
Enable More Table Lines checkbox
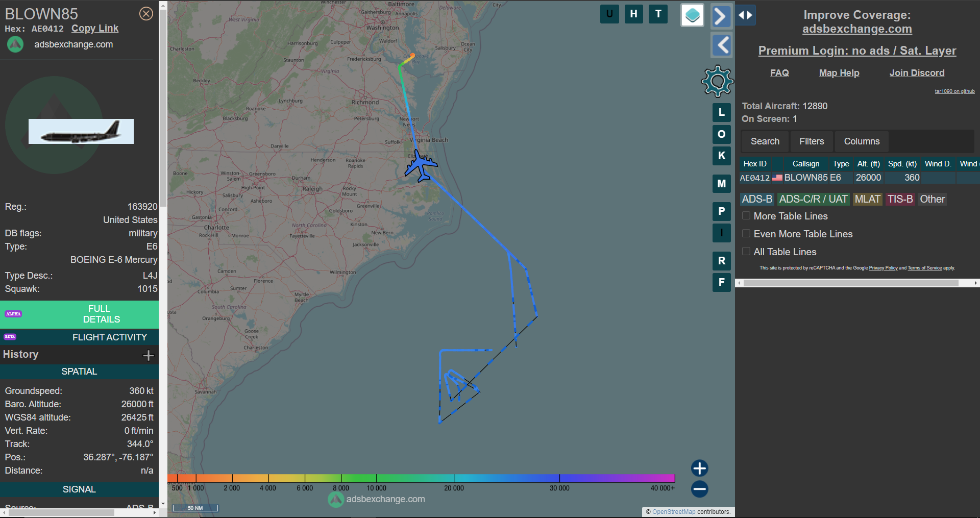point(746,216)
